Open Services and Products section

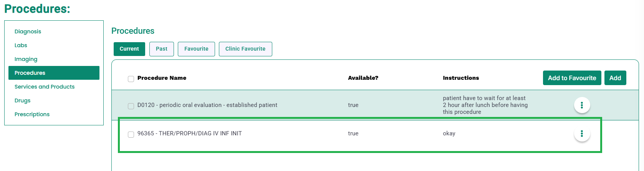coord(45,87)
